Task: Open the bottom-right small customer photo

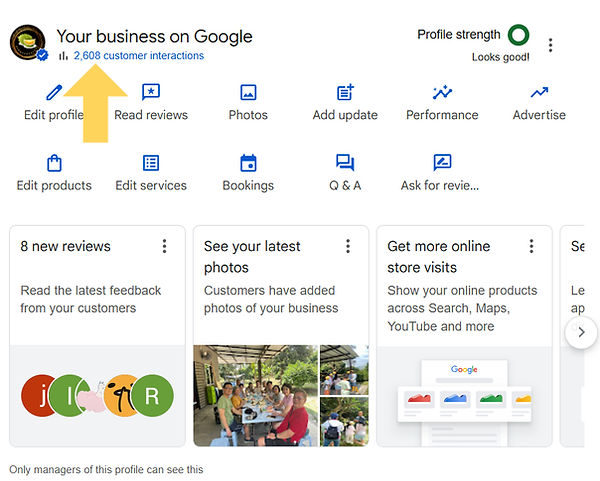Action: pyautogui.click(x=344, y=422)
